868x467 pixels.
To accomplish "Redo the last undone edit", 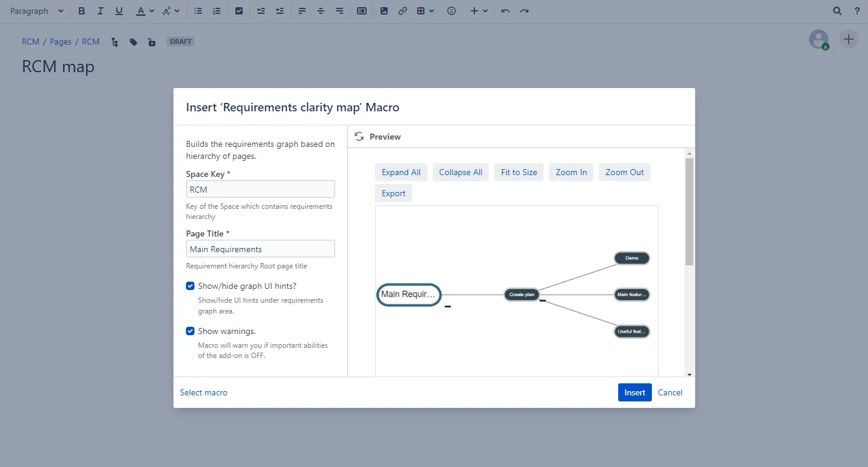I will click(524, 11).
